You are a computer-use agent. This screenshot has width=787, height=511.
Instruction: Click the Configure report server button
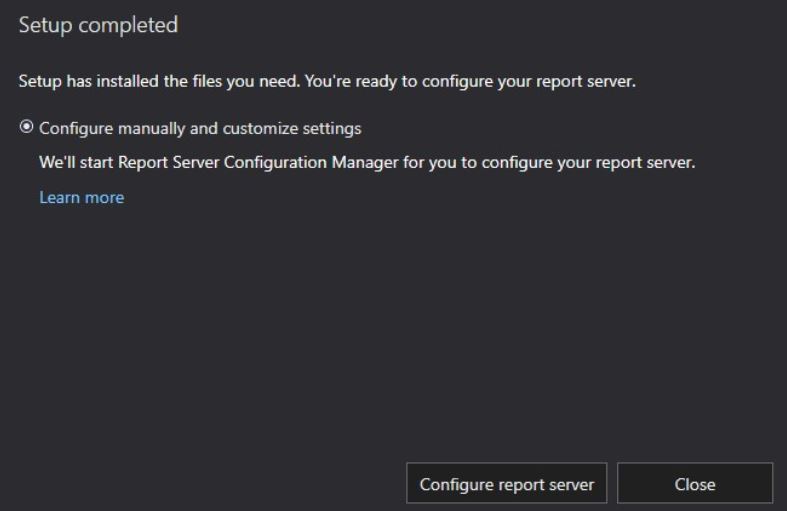click(x=506, y=483)
